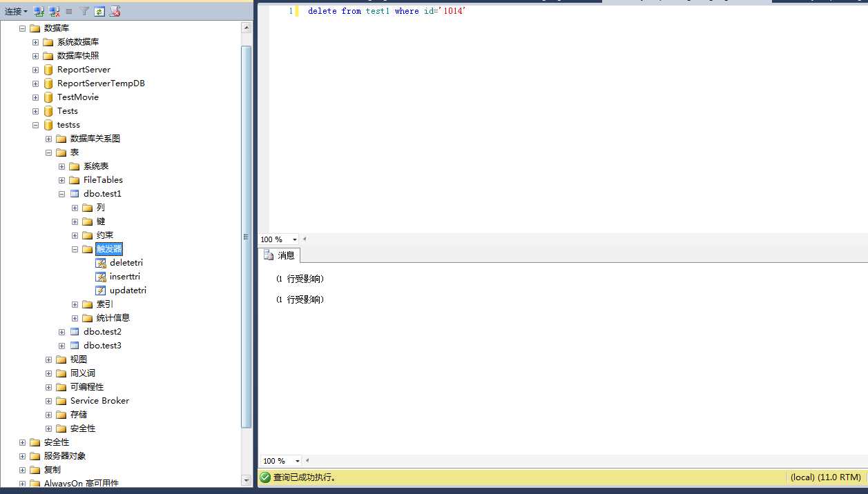Click the Object Explorer scroll up arrow
The height and width of the screenshot is (494, 868).
click(x=247, y=28)
